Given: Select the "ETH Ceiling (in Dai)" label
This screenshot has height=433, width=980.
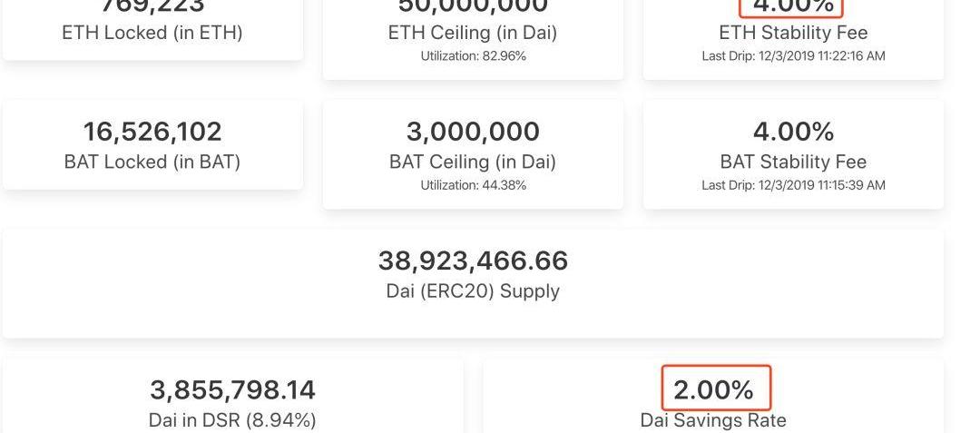Looking at the screenshot, I should pos(473,33).
